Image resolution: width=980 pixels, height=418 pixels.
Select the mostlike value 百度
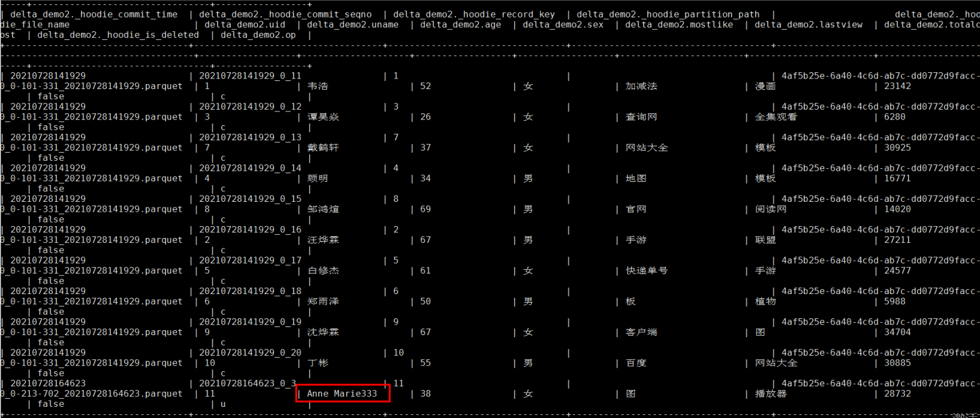[x=636, y=363]
